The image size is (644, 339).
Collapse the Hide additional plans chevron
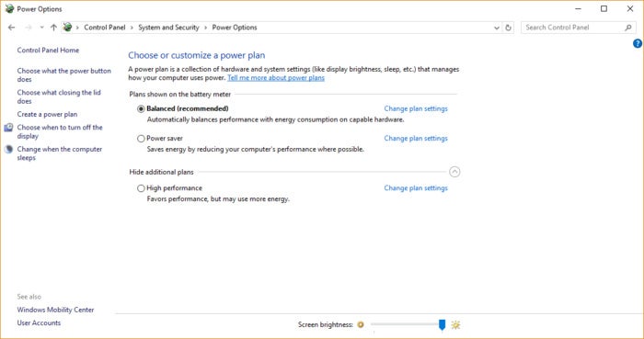[x=454, y=172]
